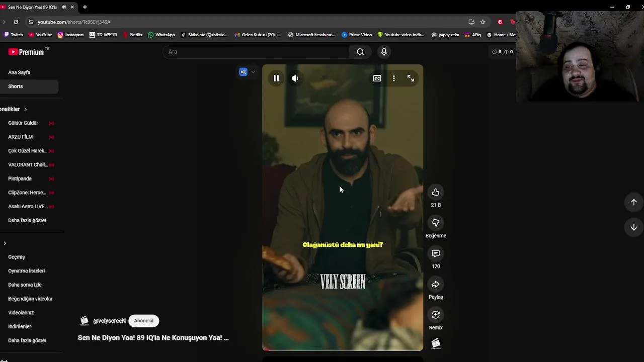644x362 pixels.
Task: Open the Twitch bookmark
Action: coord(14,35)
